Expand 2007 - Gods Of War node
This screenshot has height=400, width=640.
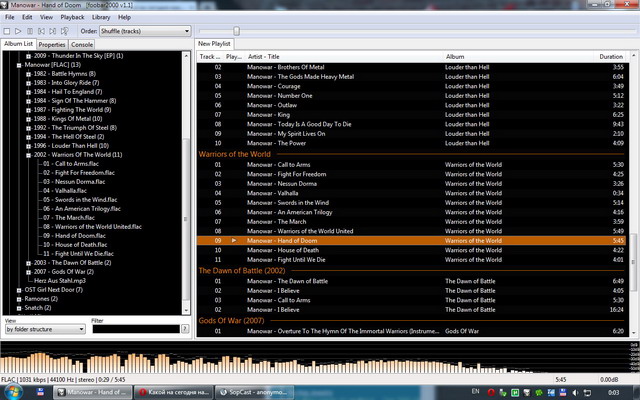(28, 272)
